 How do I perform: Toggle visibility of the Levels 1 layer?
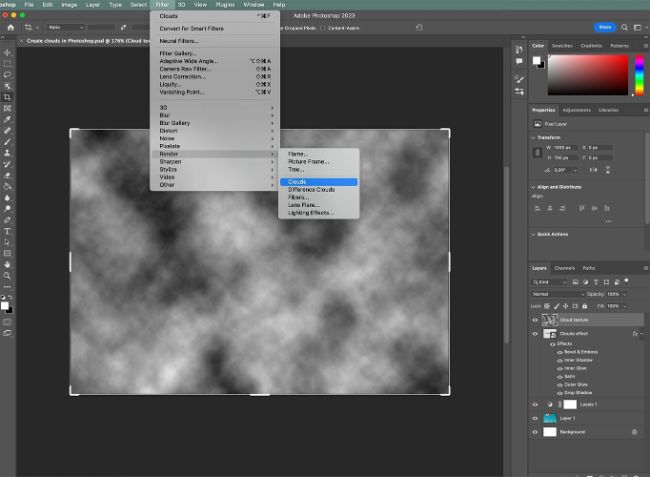tap(535, 404)
